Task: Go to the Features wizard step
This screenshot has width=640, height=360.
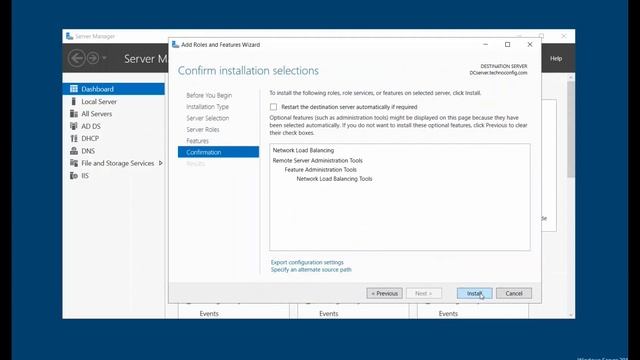Action: click(x=198, y=141)
